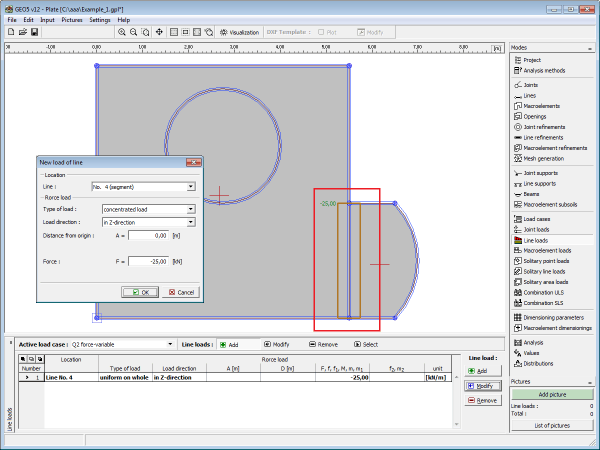Click the Zoom in magnifier icon
Screen dimensions: 600x450
(x=122, y=32)
